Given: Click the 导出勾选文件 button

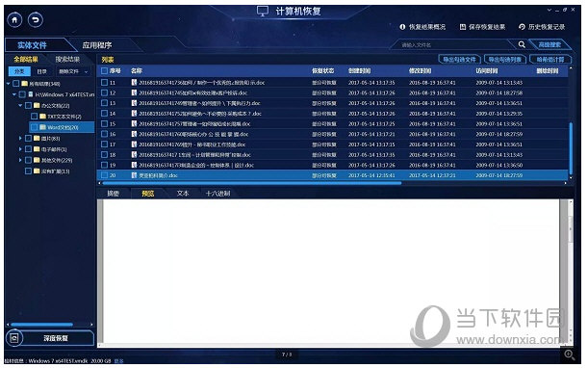Looking at the screenshot, I should tap(459, 60).
